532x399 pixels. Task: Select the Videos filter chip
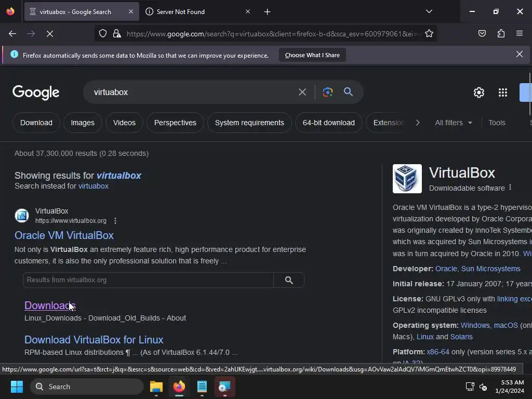click(124, 123)
